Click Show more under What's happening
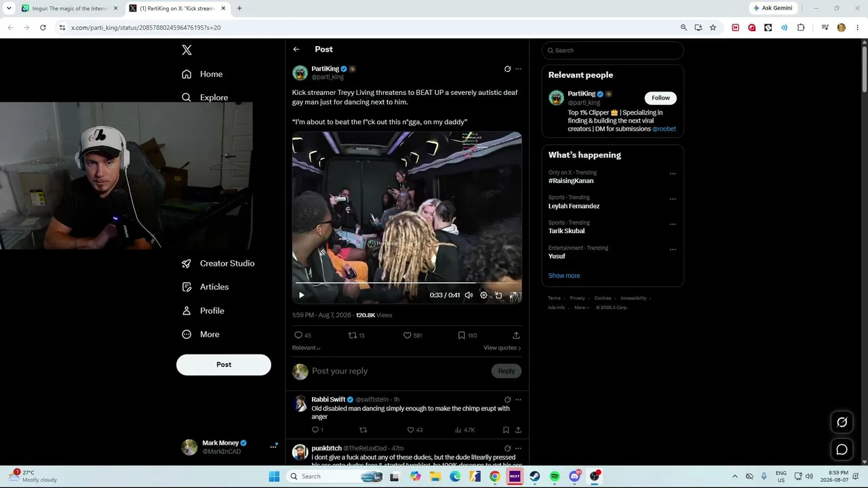The width and height of the screenshot is (868, 488). click(564, 276)
